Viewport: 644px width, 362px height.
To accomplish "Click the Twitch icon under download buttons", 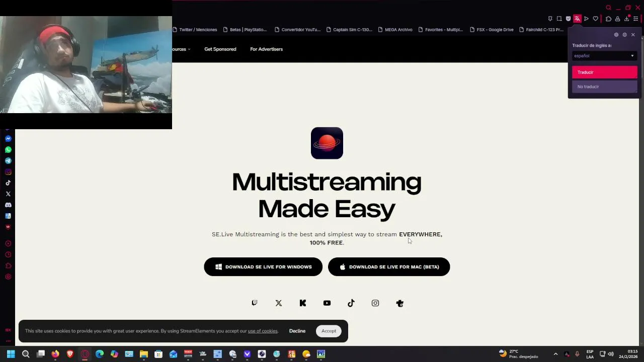I will (x=255, y=303).
